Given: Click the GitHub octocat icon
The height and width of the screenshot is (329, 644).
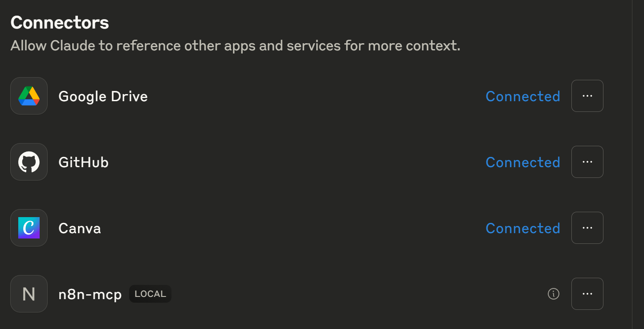Looking at the screenshot, I should click(29, 162).
